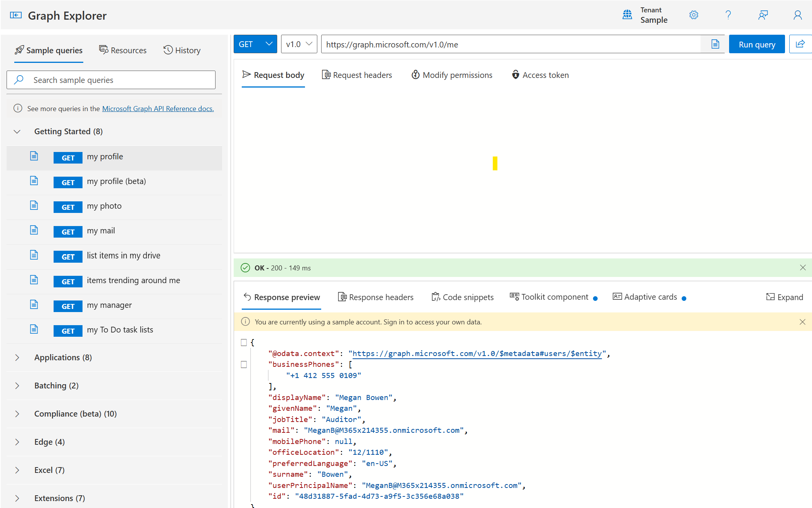Click the Run query button
Viewport: 812px width, 508px height.
point(757,44)
